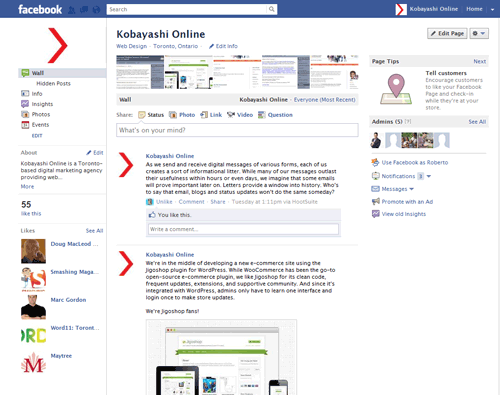This screenshot has height=395, width=500.
Task: Click Comment on first post
Action: (191, 202)
